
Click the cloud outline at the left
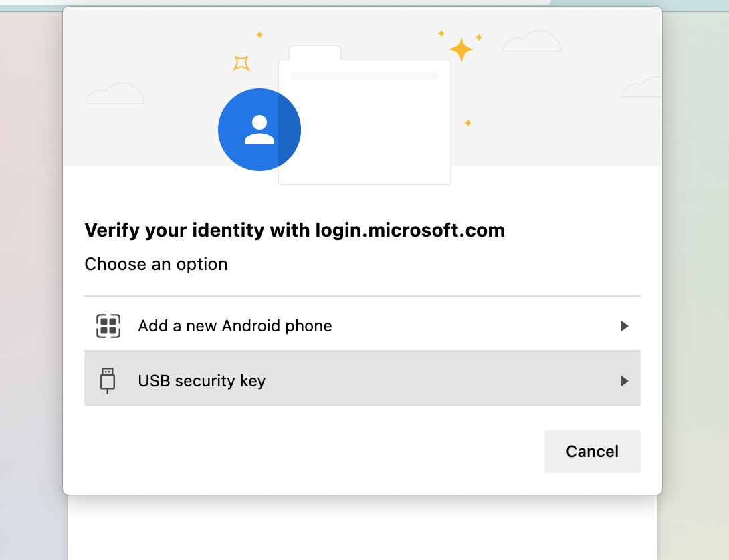115,94
